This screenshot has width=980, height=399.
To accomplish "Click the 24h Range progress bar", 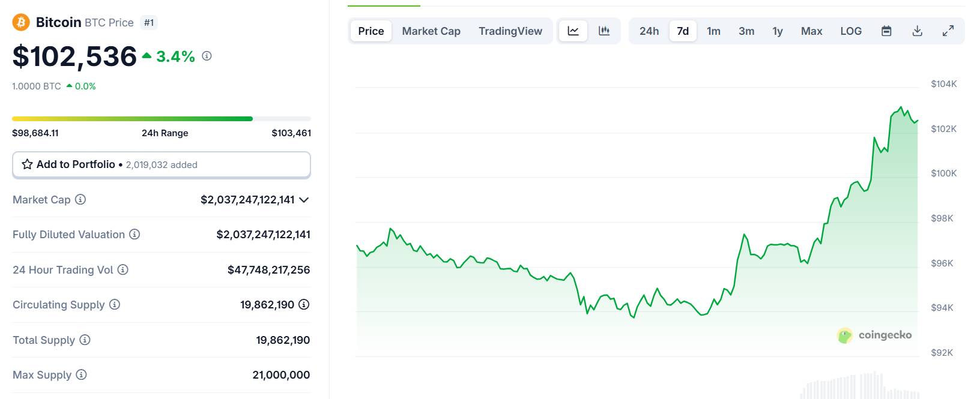I will 162,119.
